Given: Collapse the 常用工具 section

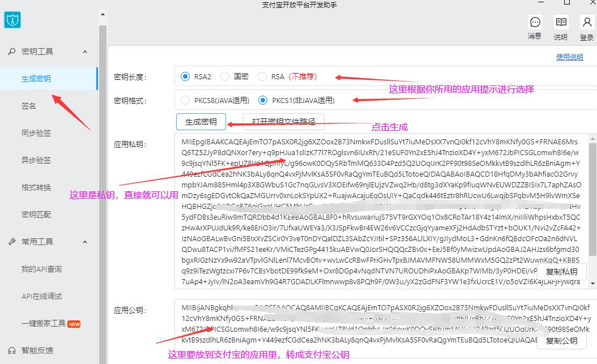Looking at the screenshot, I should tap(85, 242).
